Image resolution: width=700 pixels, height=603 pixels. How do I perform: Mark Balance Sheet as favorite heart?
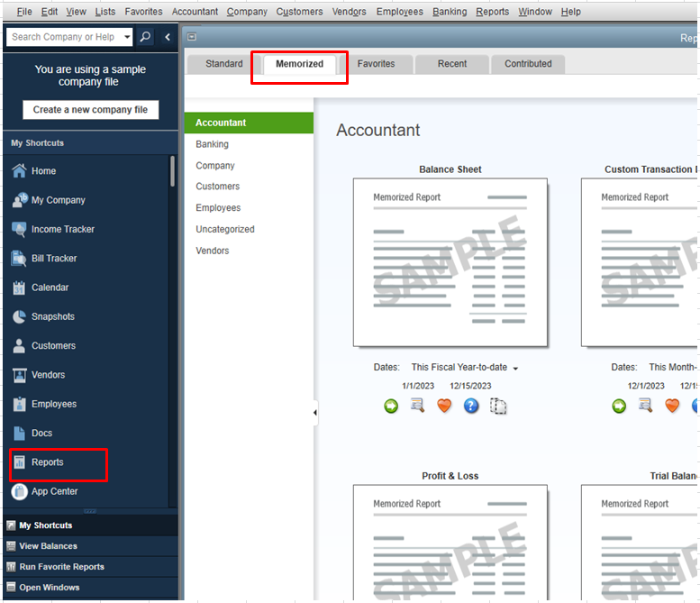tap(444, 406)
